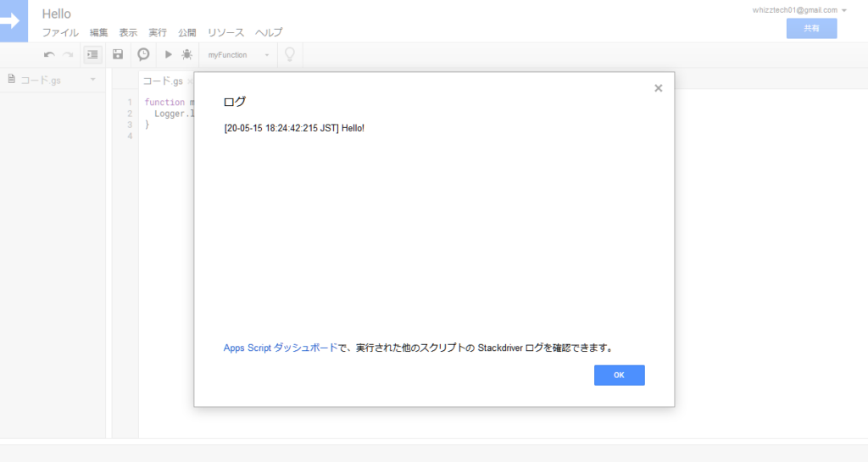Click the lightbulb hint icon
Image resolution: width=868 pixels, height=462 pixels.
point(290,54)
